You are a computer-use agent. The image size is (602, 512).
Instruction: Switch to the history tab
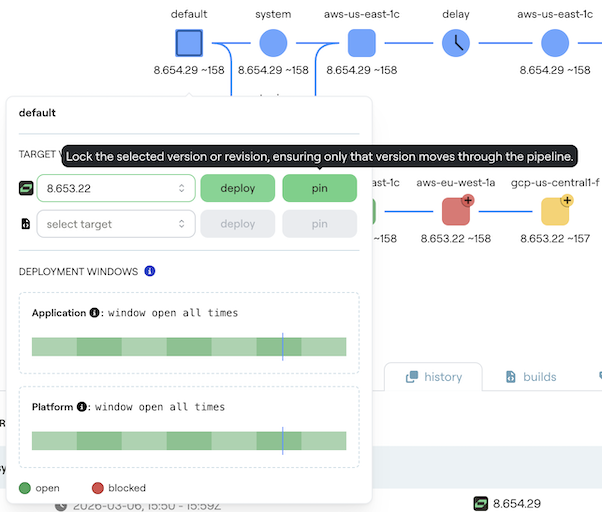click(433, 377)
